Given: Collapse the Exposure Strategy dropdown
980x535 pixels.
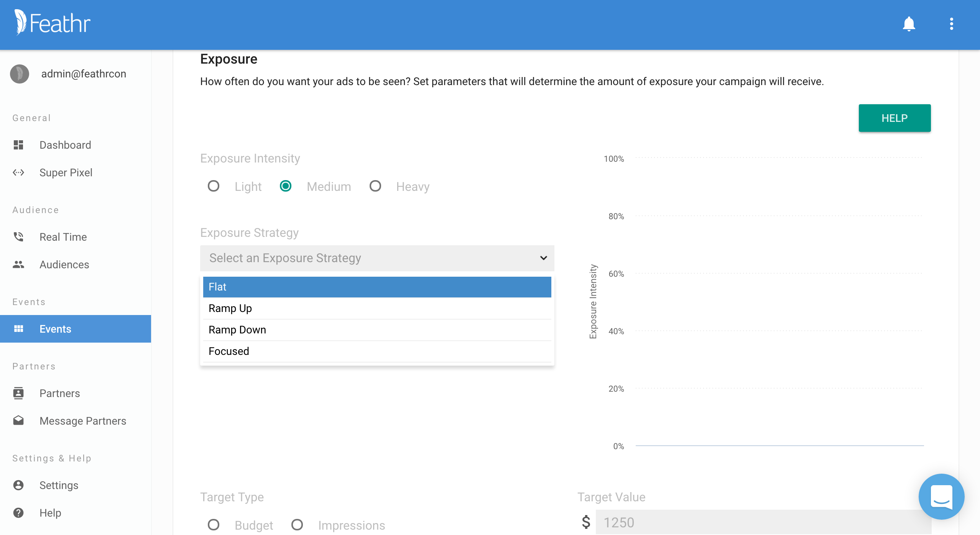Looking at the screenshot, I should 377,258.
